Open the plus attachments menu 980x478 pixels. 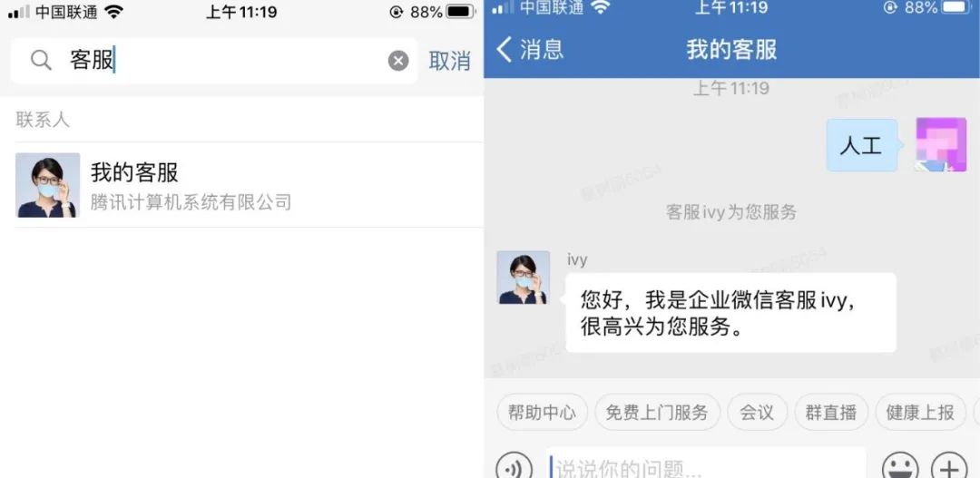click(x=949, y=467)
